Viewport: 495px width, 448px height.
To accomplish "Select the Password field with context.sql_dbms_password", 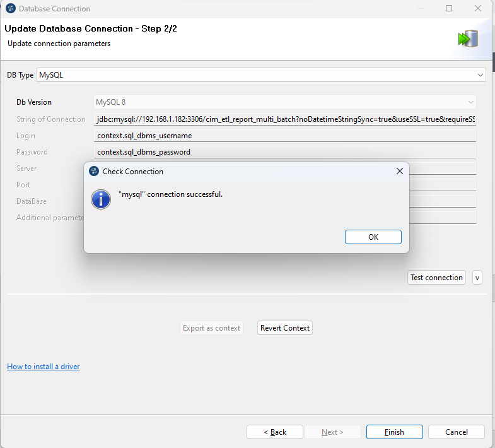I will click(284, 152).
